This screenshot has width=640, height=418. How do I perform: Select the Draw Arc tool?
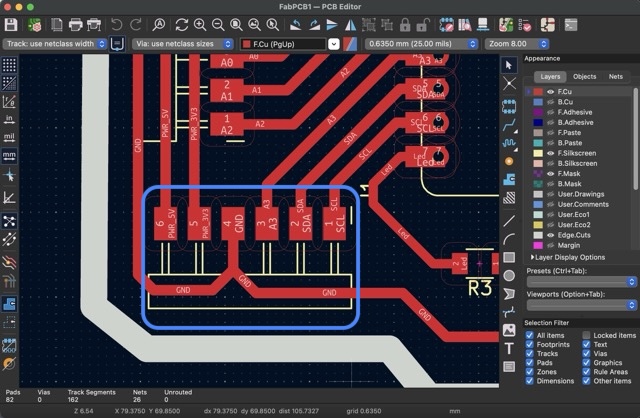(x=509, y=239)
